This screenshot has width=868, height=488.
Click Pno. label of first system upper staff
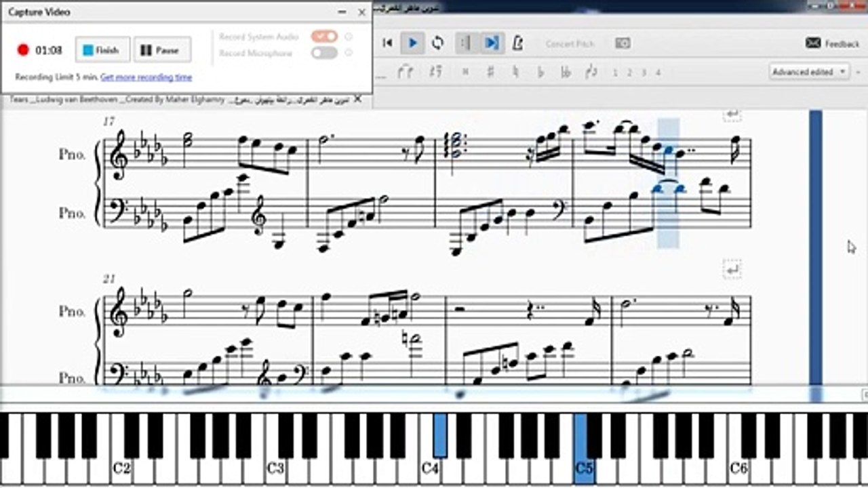point(72,154)
